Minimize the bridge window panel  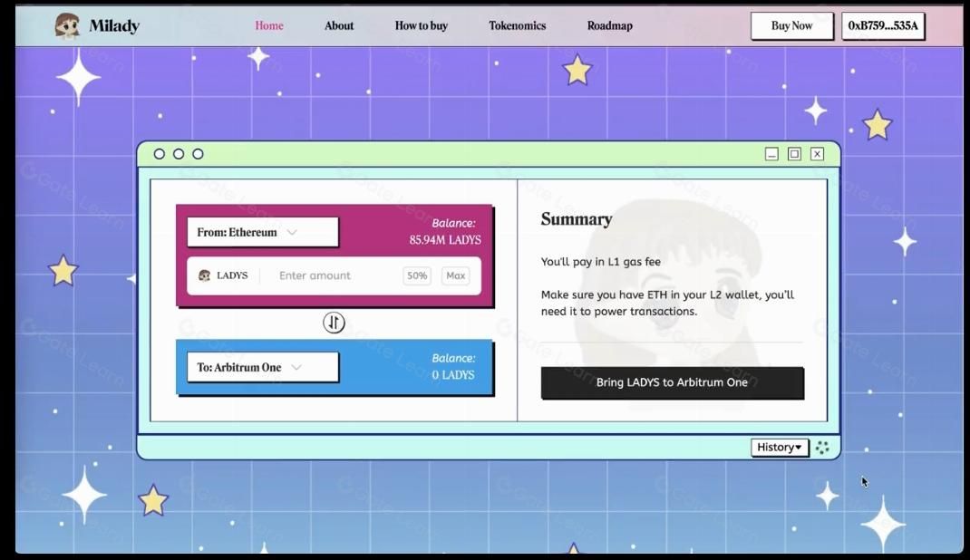(771, 154)
